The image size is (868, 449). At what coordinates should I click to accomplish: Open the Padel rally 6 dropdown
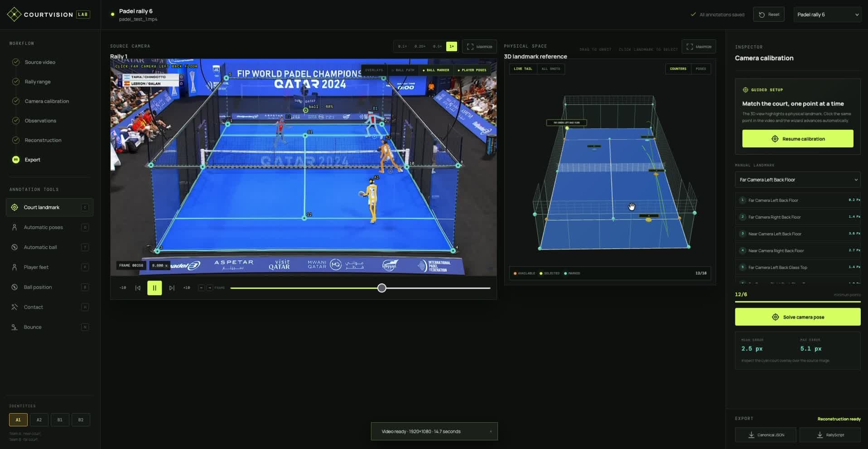827,14
